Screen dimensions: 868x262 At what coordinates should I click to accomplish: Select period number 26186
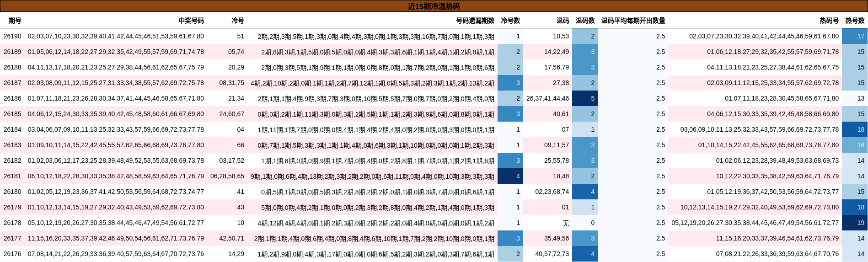(x=12, y=98)
